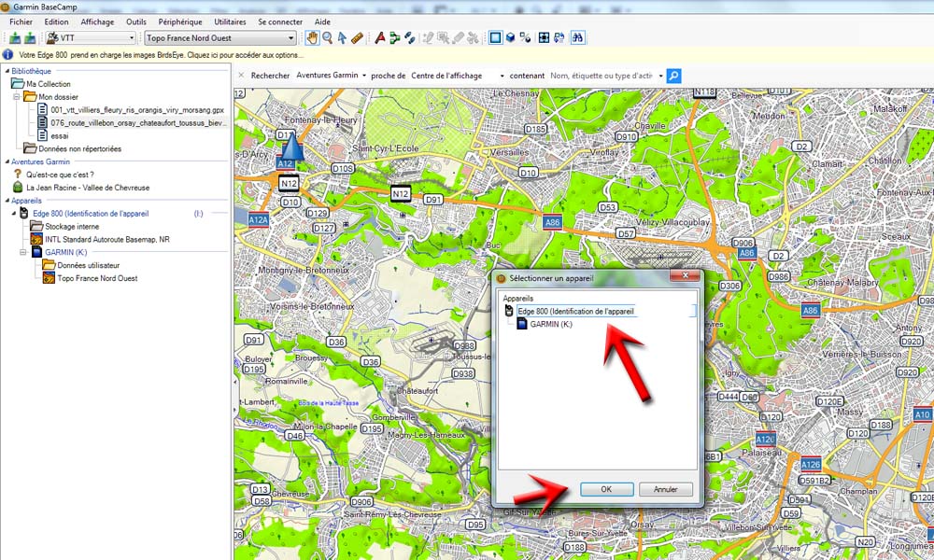Screen dimensions: 934x560
Task: Open the Edition menu
Action: tap(56, 21)
